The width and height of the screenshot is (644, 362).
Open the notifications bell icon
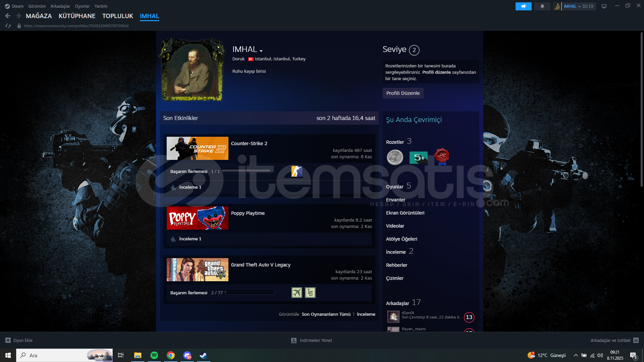[542, 6]
